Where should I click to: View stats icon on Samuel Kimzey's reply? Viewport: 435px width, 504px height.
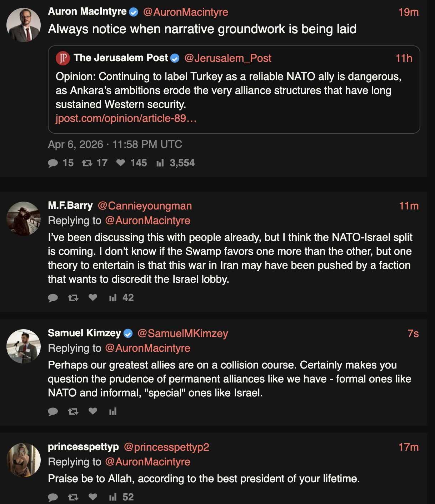click(x=113, y=412)
